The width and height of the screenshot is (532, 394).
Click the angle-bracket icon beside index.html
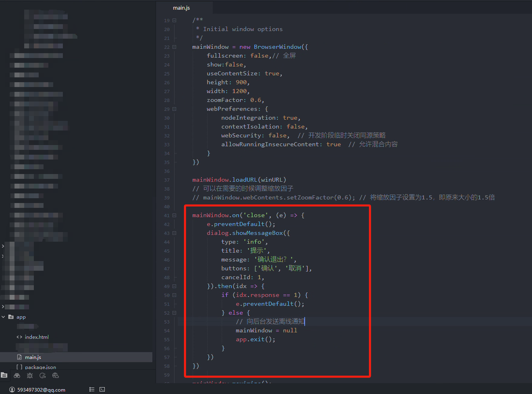pyautogui.click(x=19, y=337)
